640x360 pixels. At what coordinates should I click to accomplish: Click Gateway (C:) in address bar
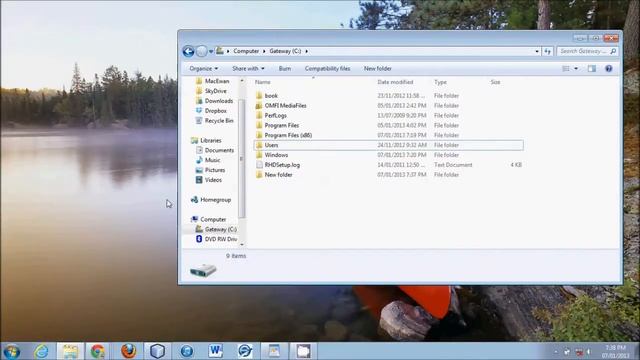(x=285, y=51)
